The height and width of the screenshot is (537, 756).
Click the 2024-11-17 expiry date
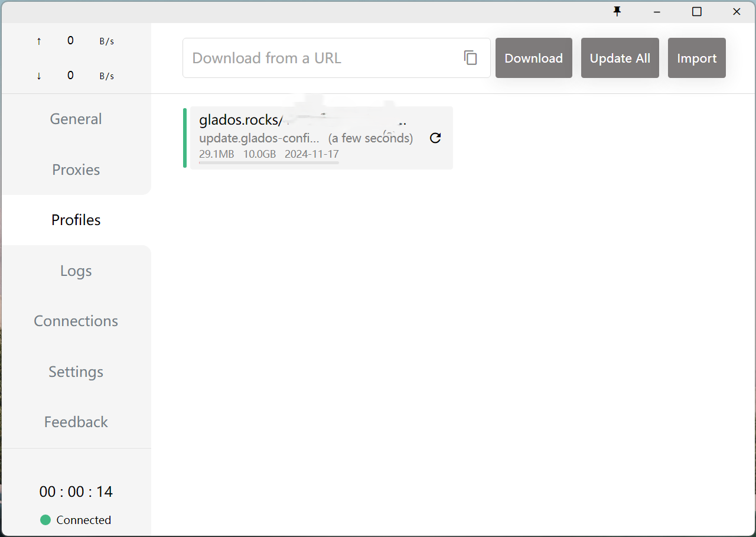pyautogui.click(x=312, y=154)
